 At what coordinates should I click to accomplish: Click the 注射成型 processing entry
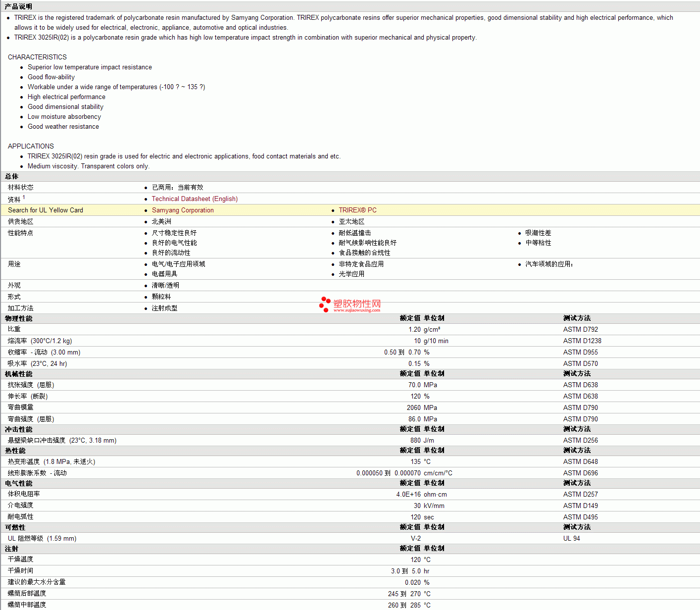(x=164, y=308)
